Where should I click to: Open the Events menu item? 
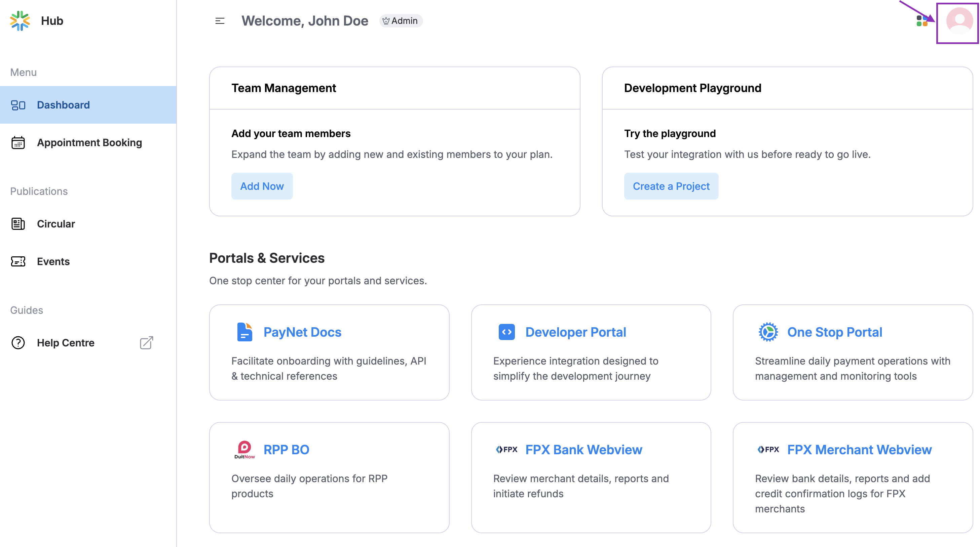click(53, 261)
